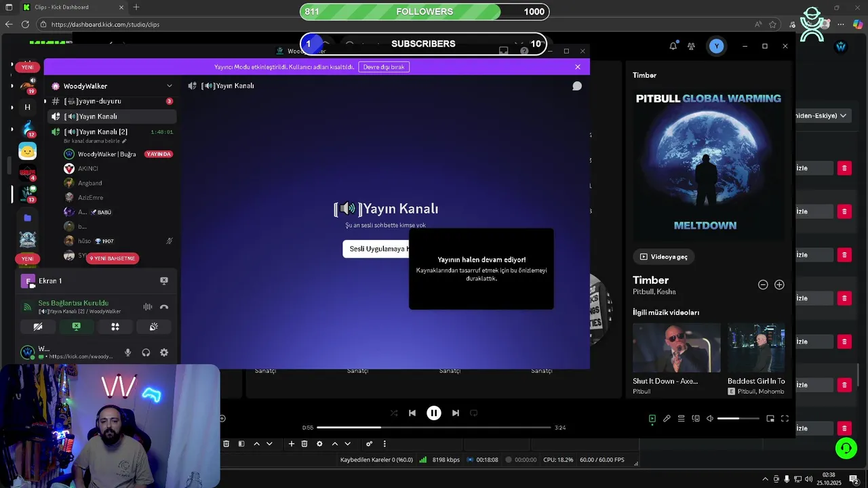Dismiss the purple streamer mode banner
Viewport: 868px width, 488px height.
point(578,67)
